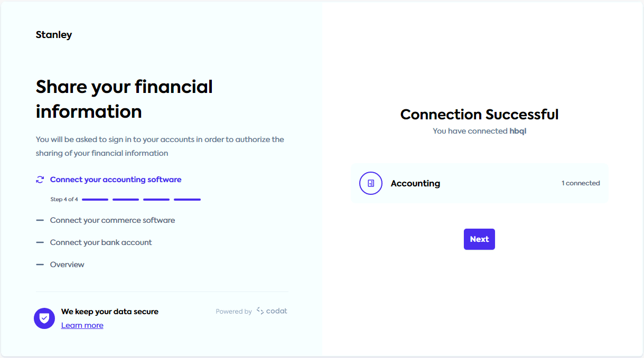
Task: Click the purple shield security icon
Action: [x=44, y=318]
